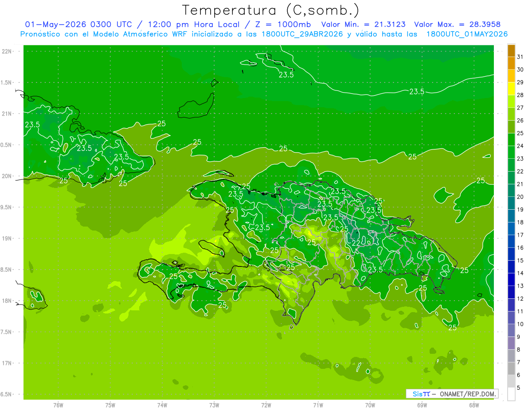Click the 6.5N latitude axis label
Image resolution: width=532 pixels, height=411 pixels.
(7, 394)
